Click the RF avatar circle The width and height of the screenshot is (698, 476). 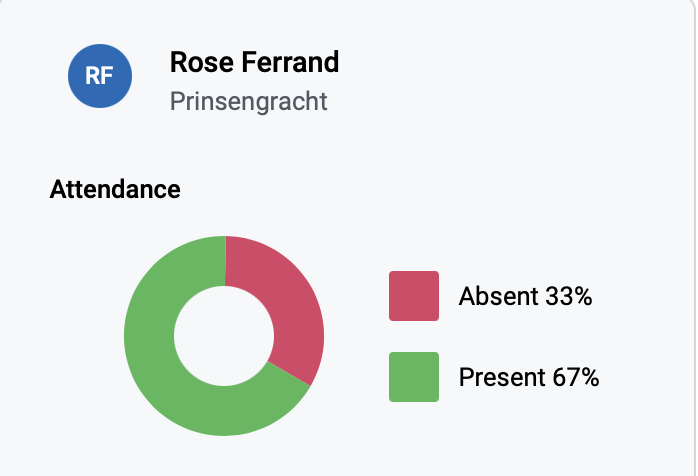pos(98,76)
